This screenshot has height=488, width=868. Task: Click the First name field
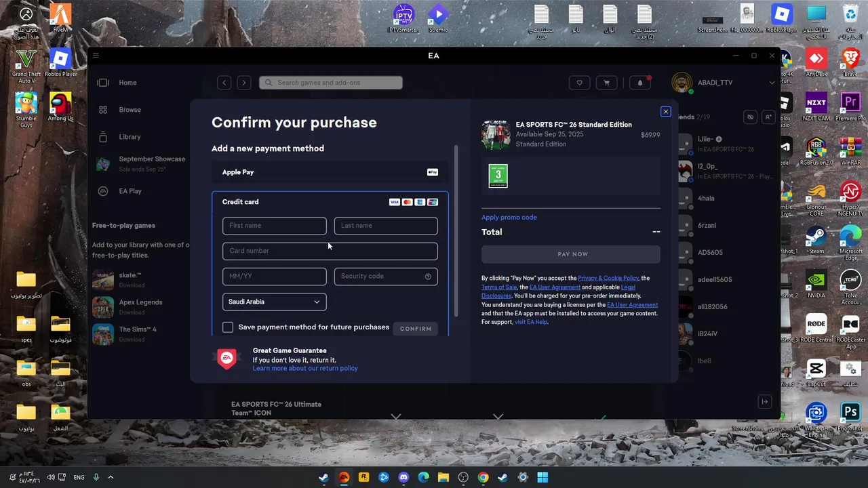pos(275,226)
